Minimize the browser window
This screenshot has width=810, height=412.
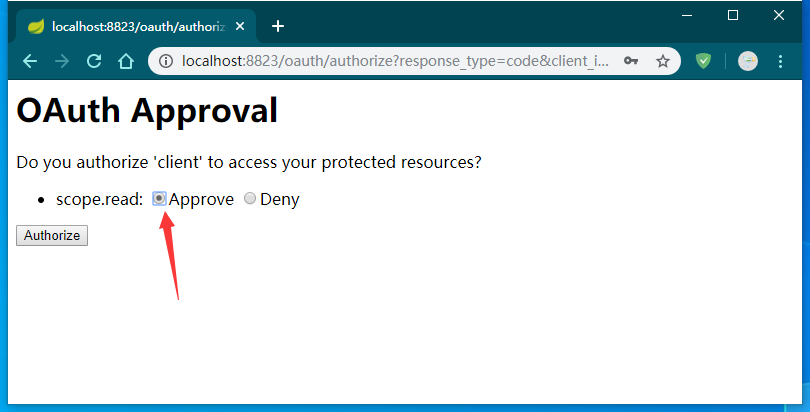pos(687,15)
